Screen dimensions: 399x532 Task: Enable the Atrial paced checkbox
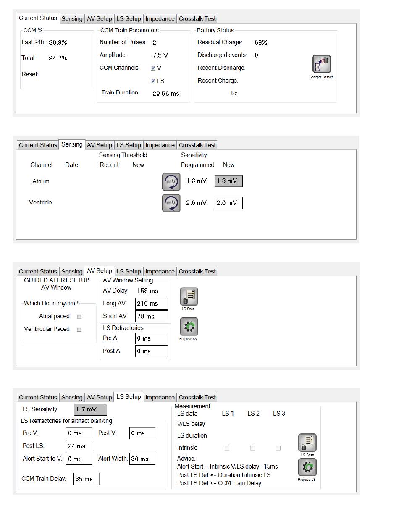(79, 317)
